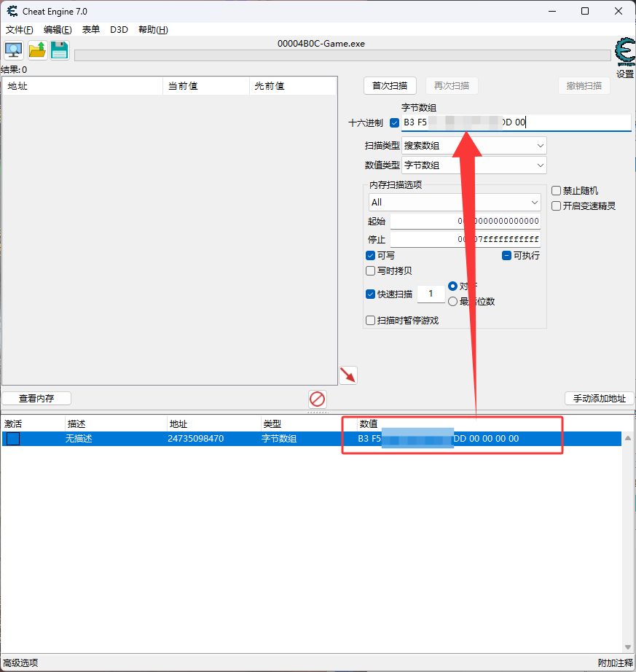Click the 查看内存 button
The height and width of the screenshot is (672, 636).
tap(36, 399)
